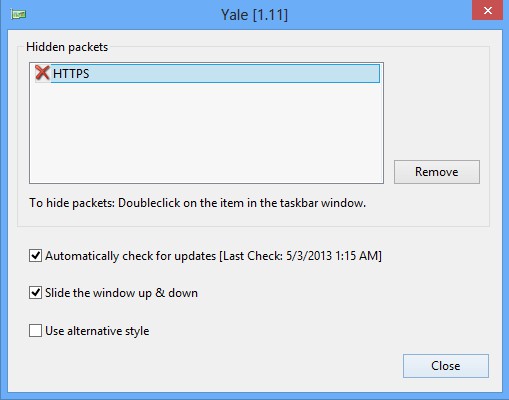Uncheck the slide window up & down box
The image size is (509, 400).
pos(35,293)
